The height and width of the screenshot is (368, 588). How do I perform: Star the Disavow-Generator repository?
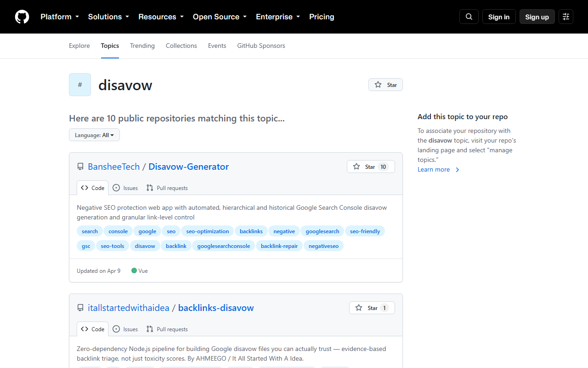click(371, 167)
